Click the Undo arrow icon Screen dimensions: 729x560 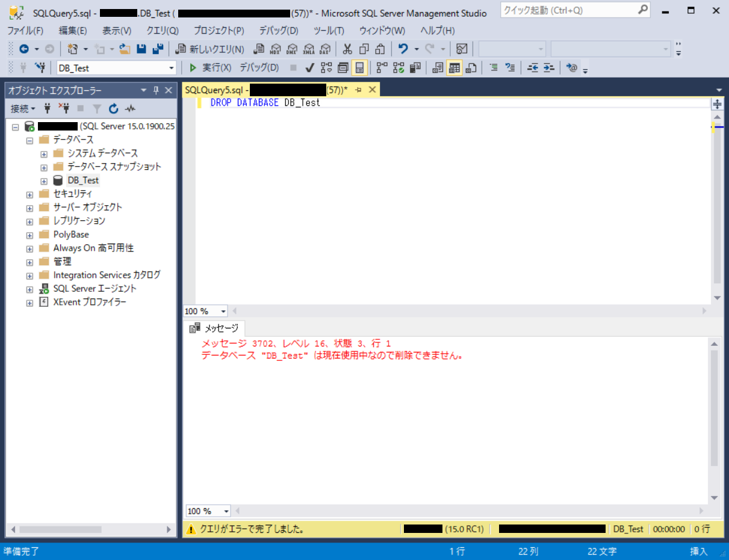pyautogui.click(x=403, y=49)
